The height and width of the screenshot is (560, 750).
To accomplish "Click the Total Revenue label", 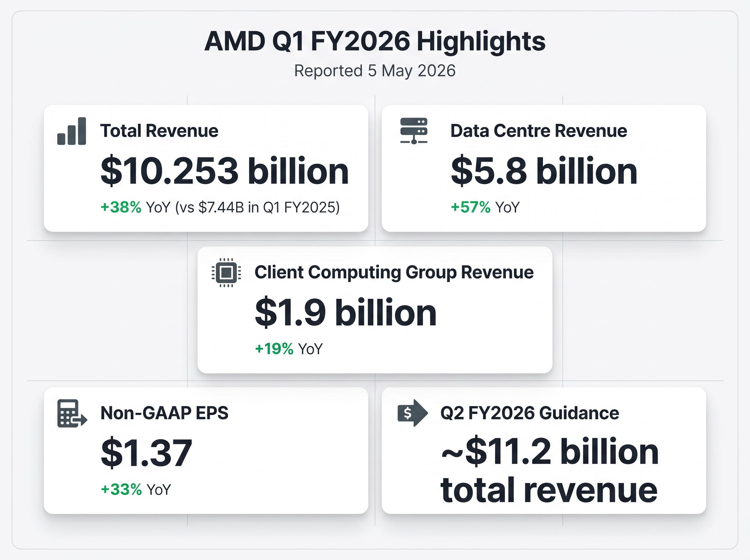I will (x=159, y=131).
